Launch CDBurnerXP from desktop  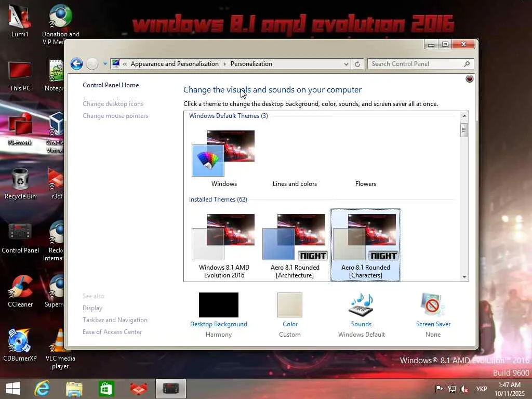click(20, 345)
